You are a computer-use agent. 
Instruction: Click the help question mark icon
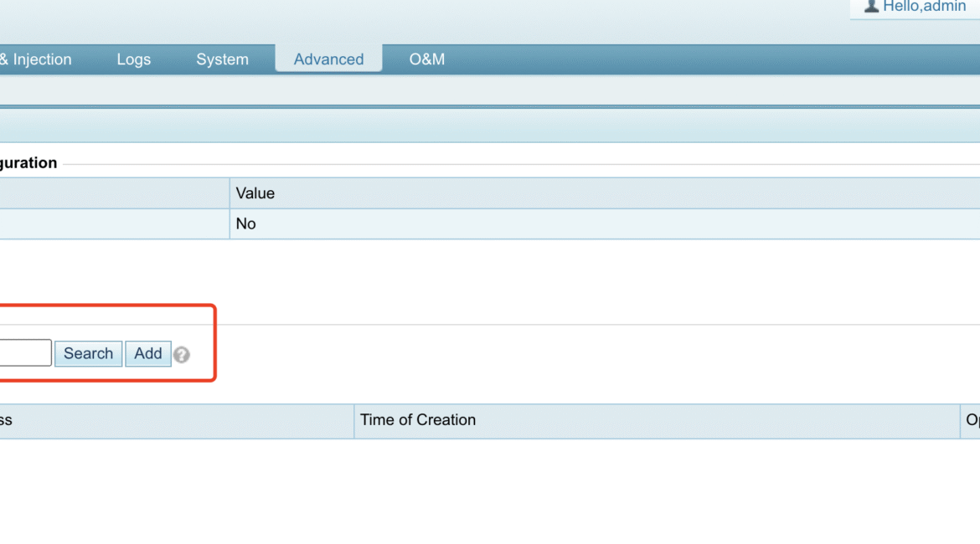coord(182,355)
